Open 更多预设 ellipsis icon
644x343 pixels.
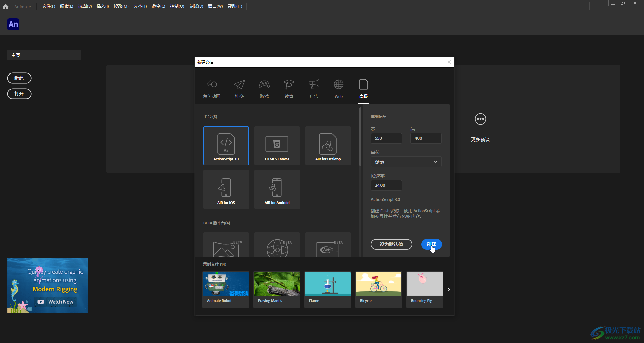click(480, 119)
